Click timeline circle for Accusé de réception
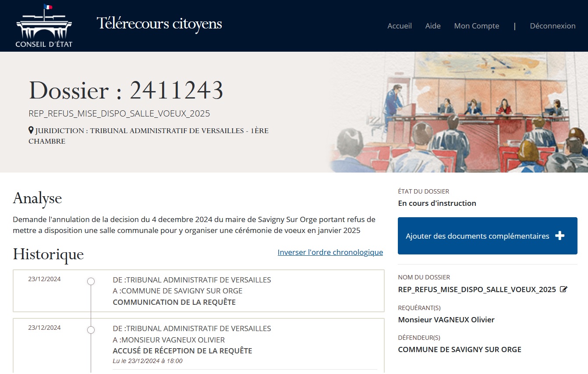This screenshot has width=588, height=374. (91, 330)
